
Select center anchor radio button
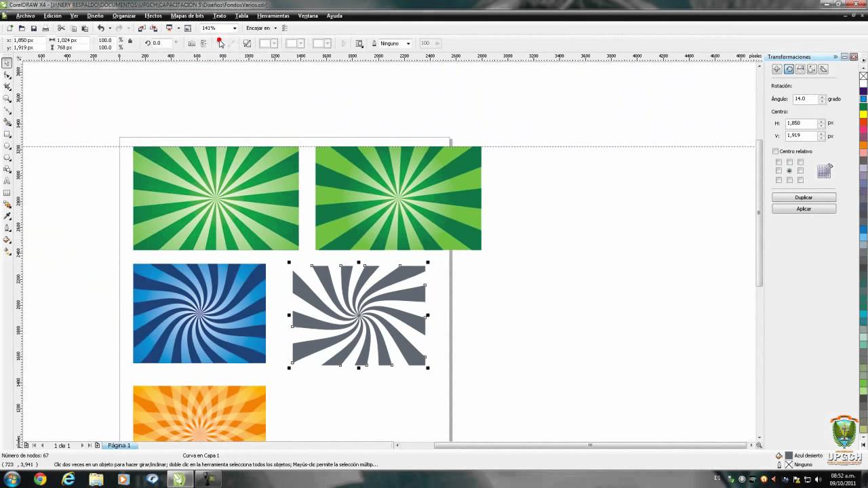[789, 171]
